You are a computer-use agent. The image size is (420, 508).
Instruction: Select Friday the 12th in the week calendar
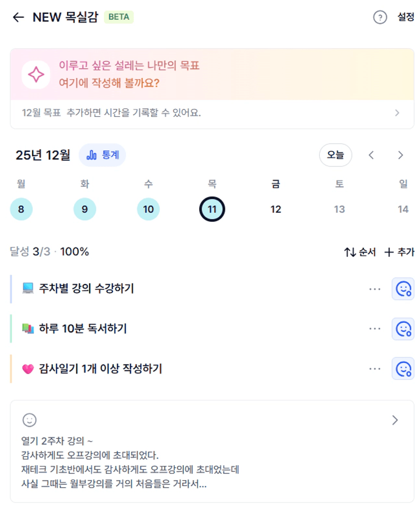point(276,209)
